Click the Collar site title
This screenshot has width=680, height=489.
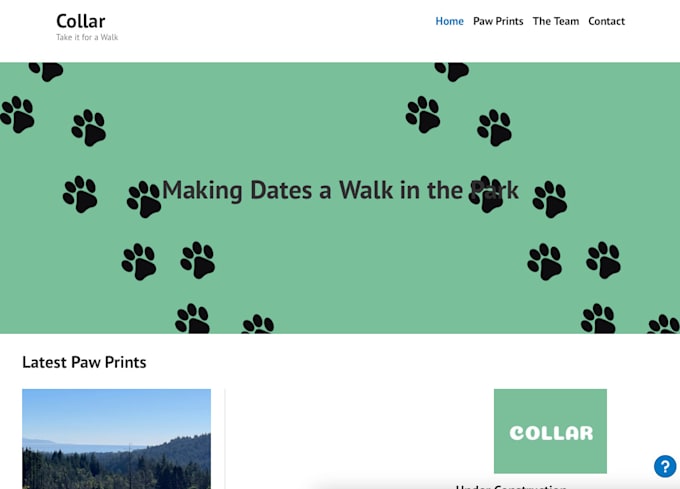pyautogui.click(x=81, y=21)
